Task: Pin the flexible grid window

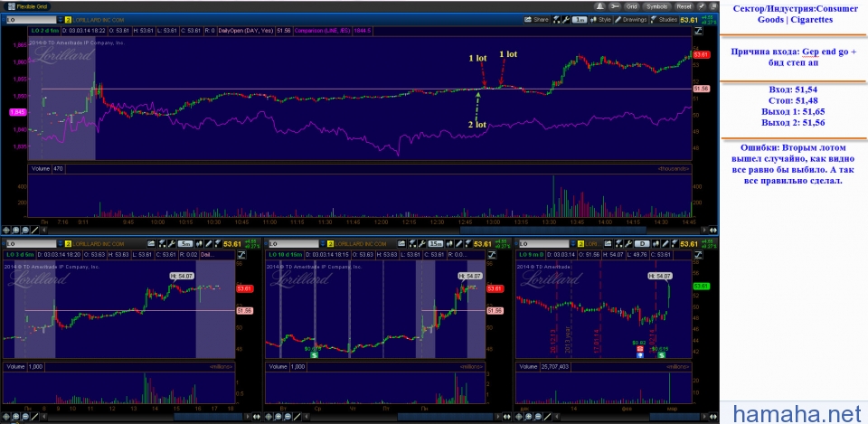Action: (x=702, y=6)
